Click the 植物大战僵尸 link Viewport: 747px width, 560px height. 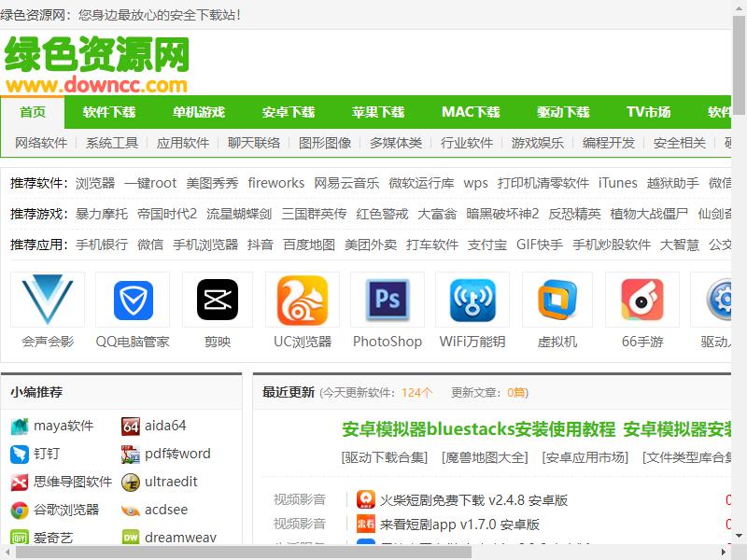[649, 214]
